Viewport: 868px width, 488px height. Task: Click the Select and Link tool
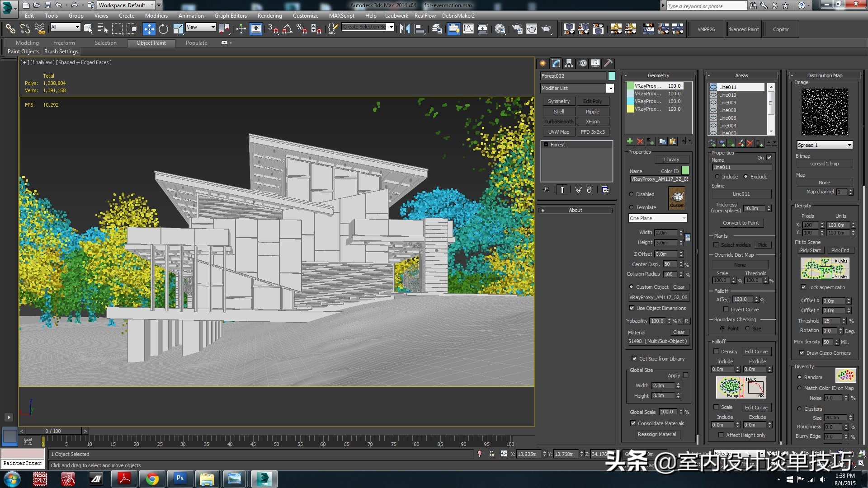[10, 29]
